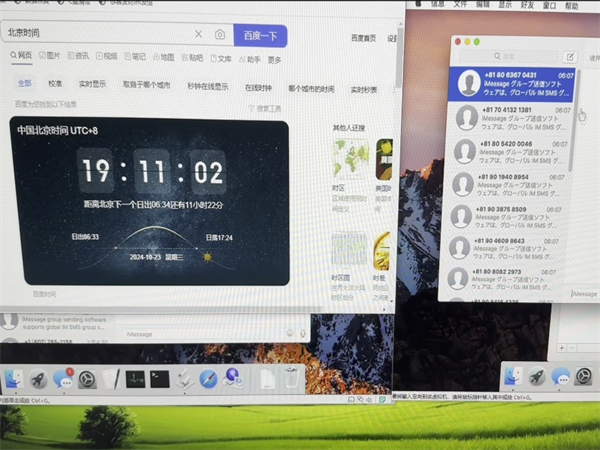600x450 pixels.
Task: Clear the search box with the X icon
Action: tap(198, 34)
